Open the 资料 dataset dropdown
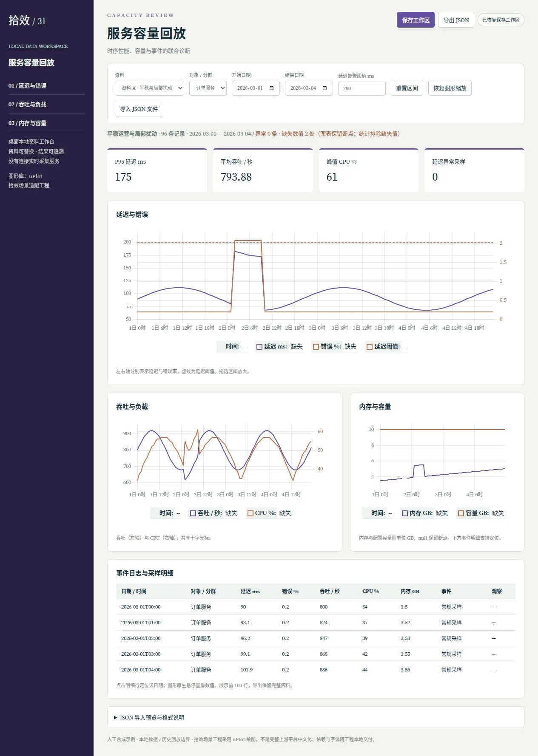538x756 pixels. click(149, 88)
